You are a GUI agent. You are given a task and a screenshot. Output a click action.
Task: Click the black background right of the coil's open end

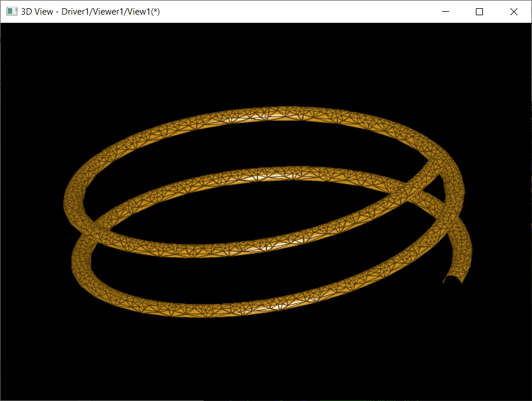tap(502, 281)
